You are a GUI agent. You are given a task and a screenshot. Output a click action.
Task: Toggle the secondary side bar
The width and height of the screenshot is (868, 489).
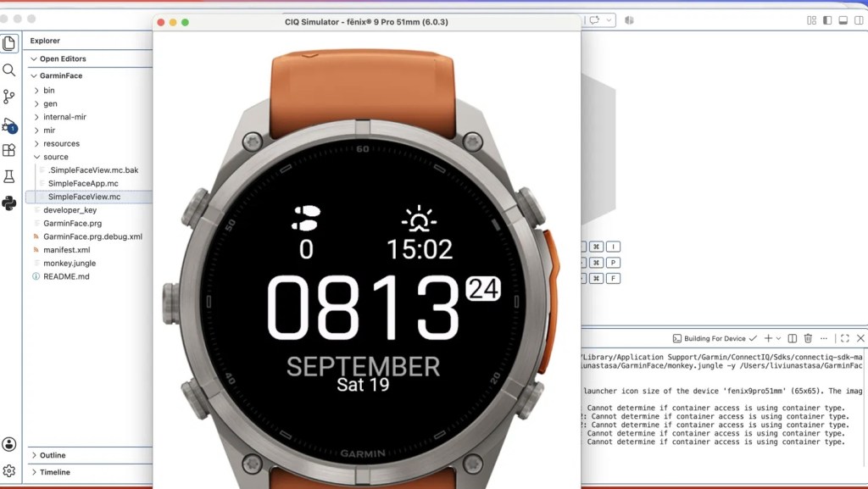[x=859, y=20]
